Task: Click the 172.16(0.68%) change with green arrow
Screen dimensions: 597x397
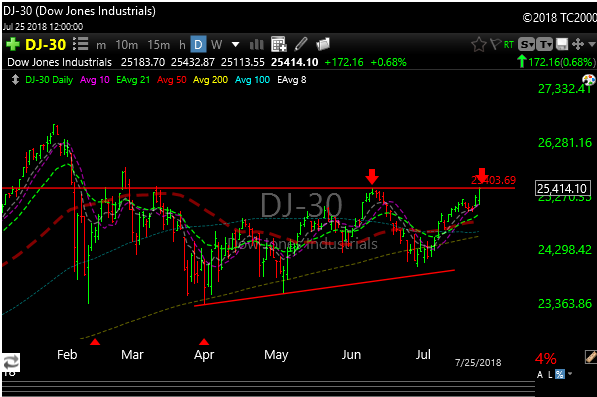Action: pos(556,62)
